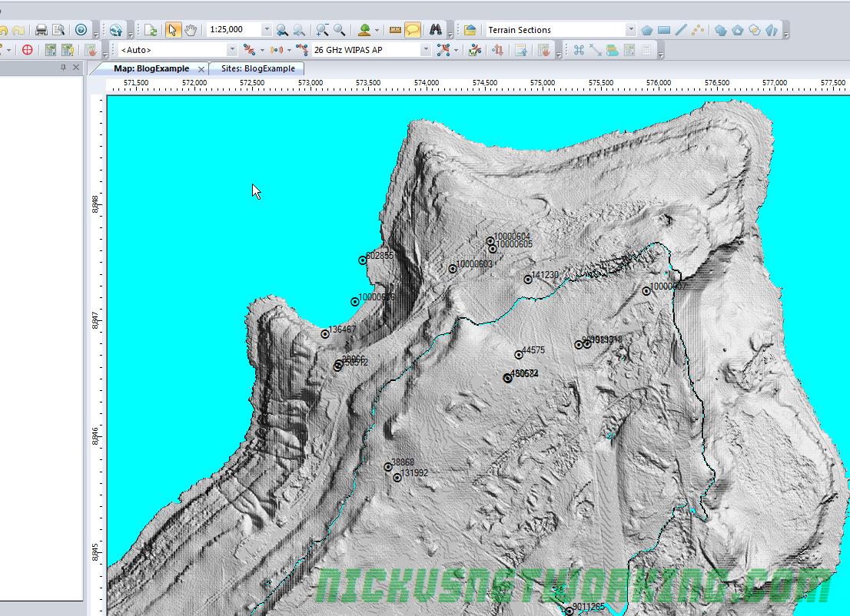Open the map scale 1:25,000 dropdown
This screenshot has width=850, height=616.
coord(266,30)
